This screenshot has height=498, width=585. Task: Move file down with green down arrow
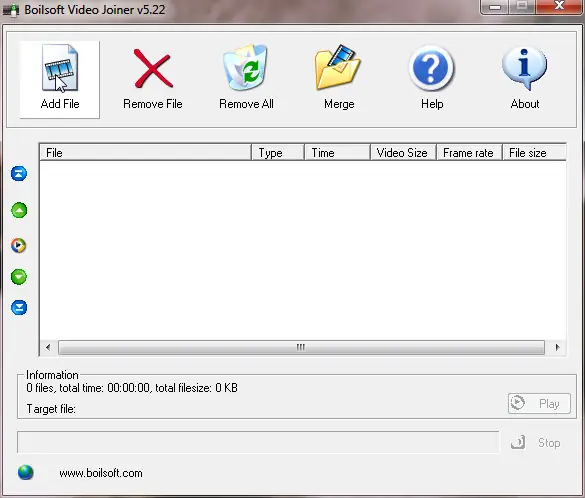(19, 277)
